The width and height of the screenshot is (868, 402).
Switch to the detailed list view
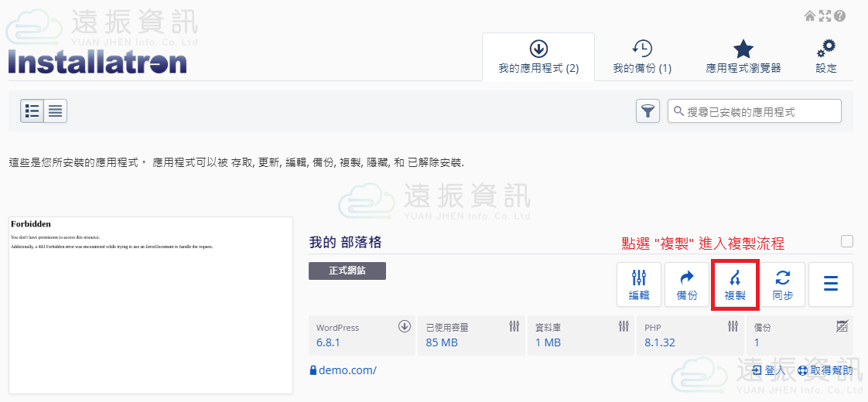pyautogui.click(x=32, y=111)
